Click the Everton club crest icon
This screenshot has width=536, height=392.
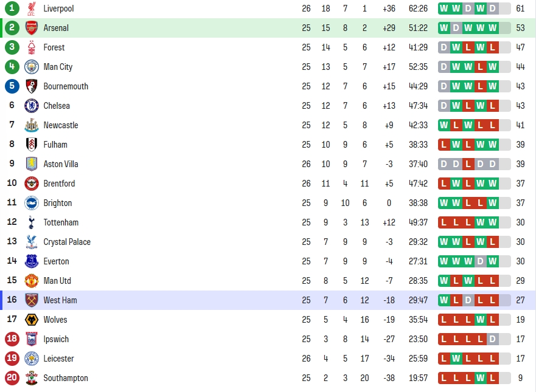point(32,261)
